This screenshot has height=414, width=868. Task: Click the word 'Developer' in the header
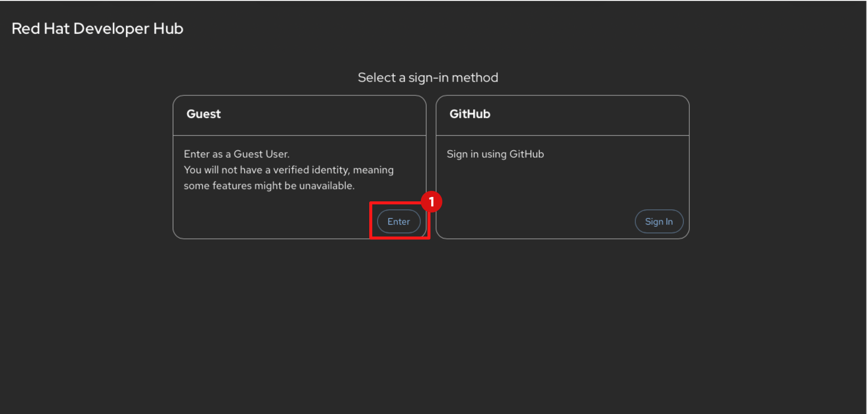(x=111, y=29)
